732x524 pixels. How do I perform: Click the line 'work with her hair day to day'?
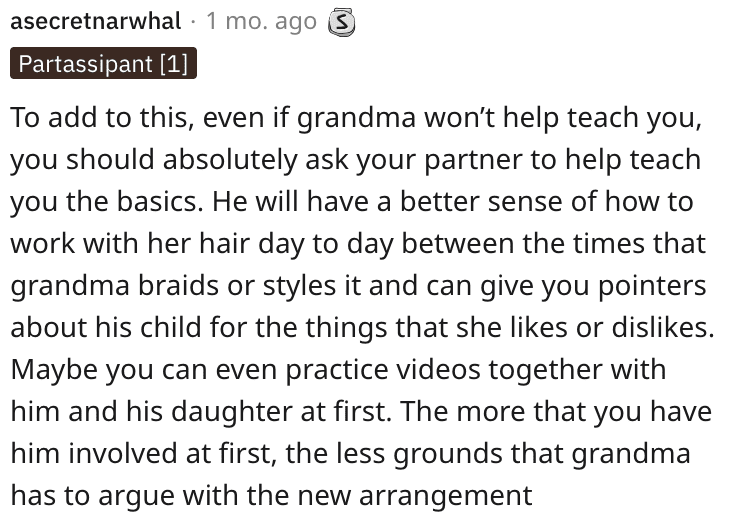tap(358, 244)
